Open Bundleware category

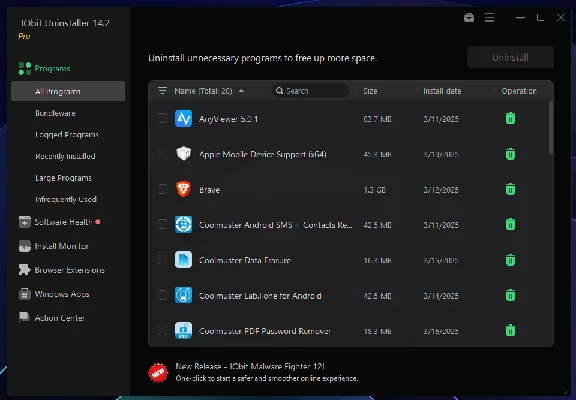(x=55, y=113)
